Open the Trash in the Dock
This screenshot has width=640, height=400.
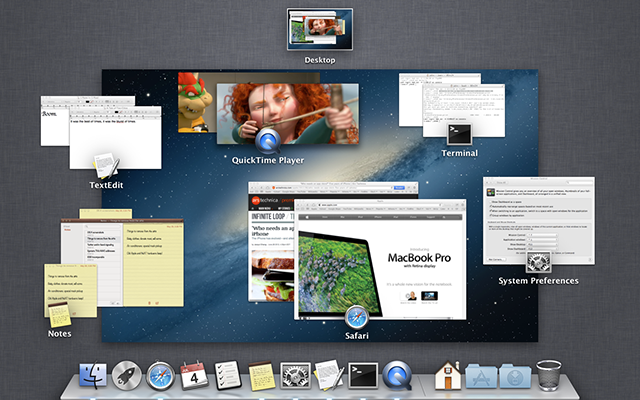point(549,375)
